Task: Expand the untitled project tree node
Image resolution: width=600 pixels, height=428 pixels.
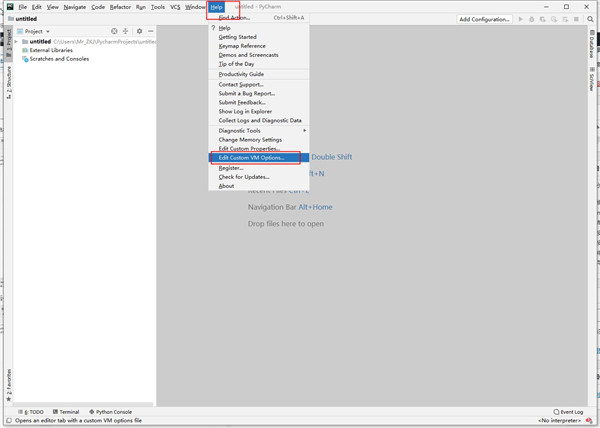Action: [16, 41]
